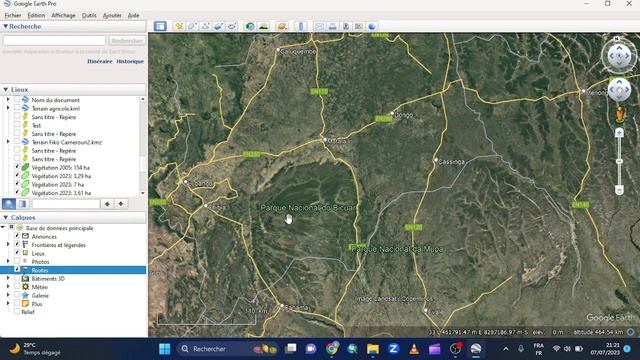The height and width of the screenshot is (360, 640).
Task: Start the Record a Tour tool
Action: coord(232,26)
